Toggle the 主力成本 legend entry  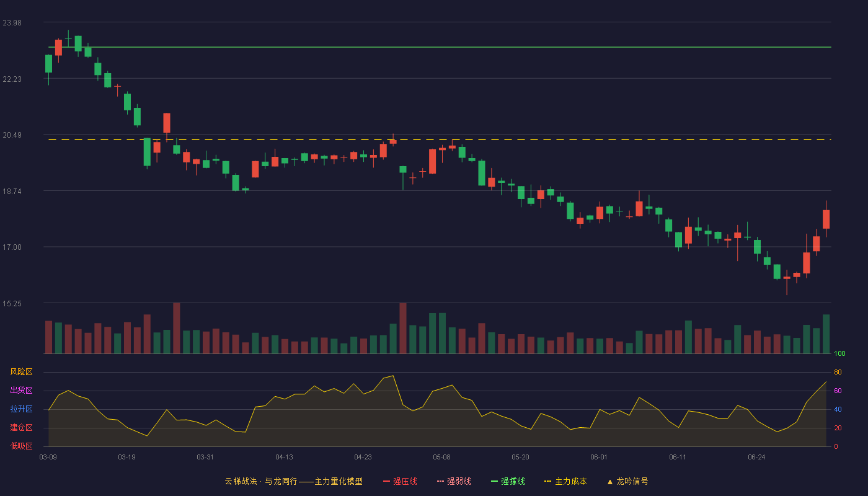click(565, 481)
